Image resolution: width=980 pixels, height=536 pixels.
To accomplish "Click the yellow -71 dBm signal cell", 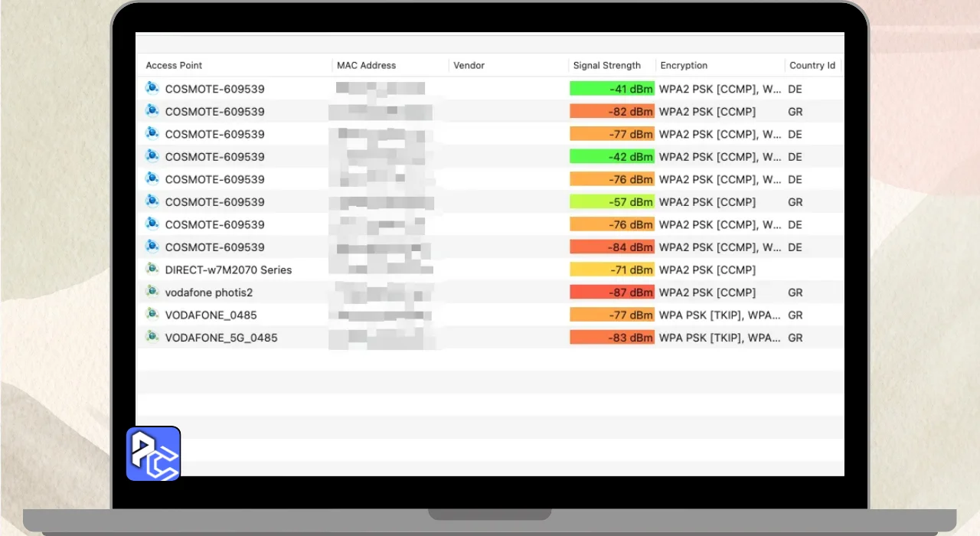I will [612, 270].
